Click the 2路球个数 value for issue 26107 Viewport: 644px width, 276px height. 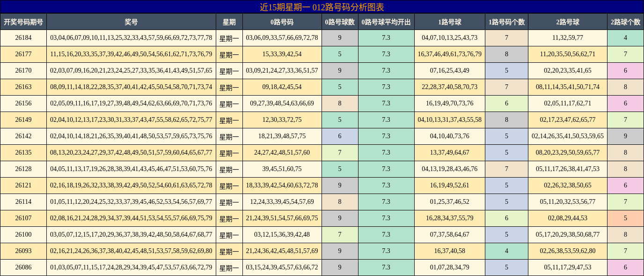625,218
